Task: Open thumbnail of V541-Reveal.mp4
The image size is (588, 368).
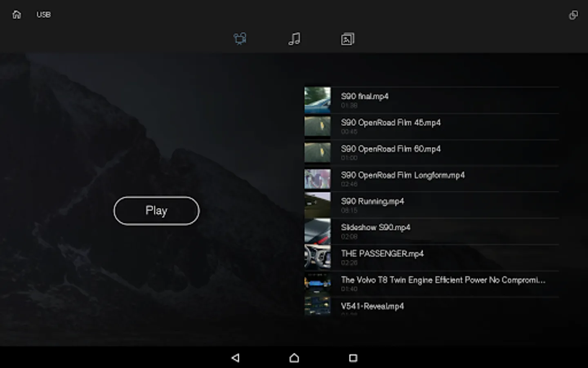Action: [318, 306]
